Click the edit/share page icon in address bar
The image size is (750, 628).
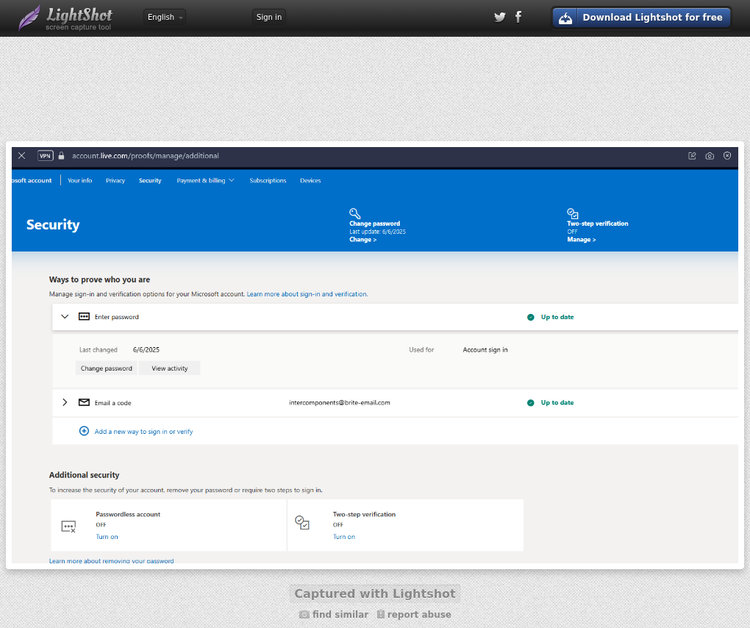pos(692,155)
